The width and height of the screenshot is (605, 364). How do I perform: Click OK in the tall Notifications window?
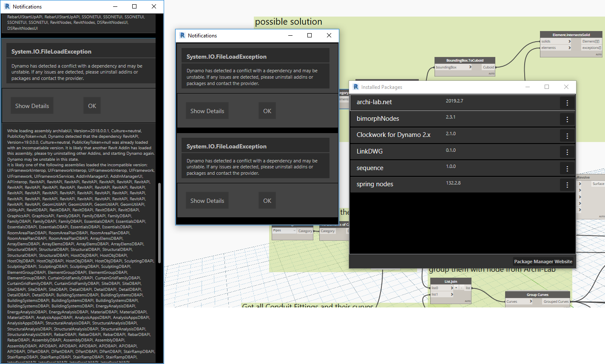(x=92, y=106)
